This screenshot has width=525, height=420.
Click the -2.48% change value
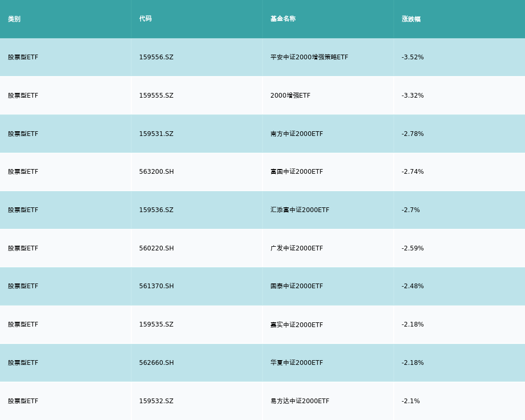pos(413,286)
